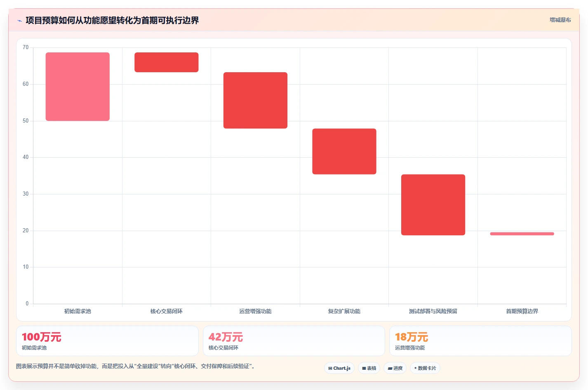Click the y-axis value 10
The width and height of the screenshot is (588, 390).
26,267
